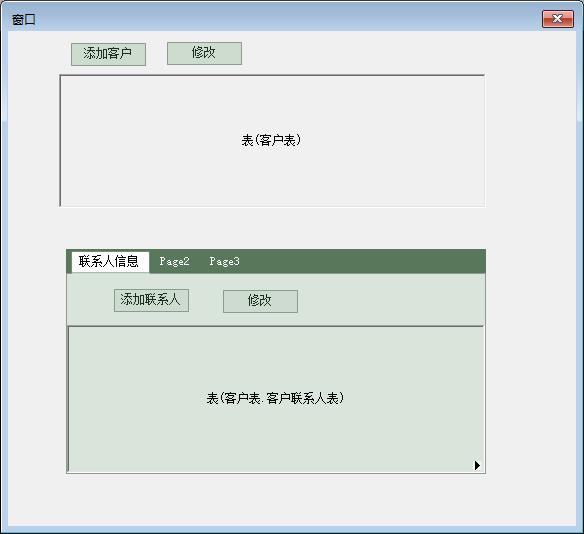Click the 添加联系人 button
Viewport: 584px width, 534px height.
click(x=151, y=300)
